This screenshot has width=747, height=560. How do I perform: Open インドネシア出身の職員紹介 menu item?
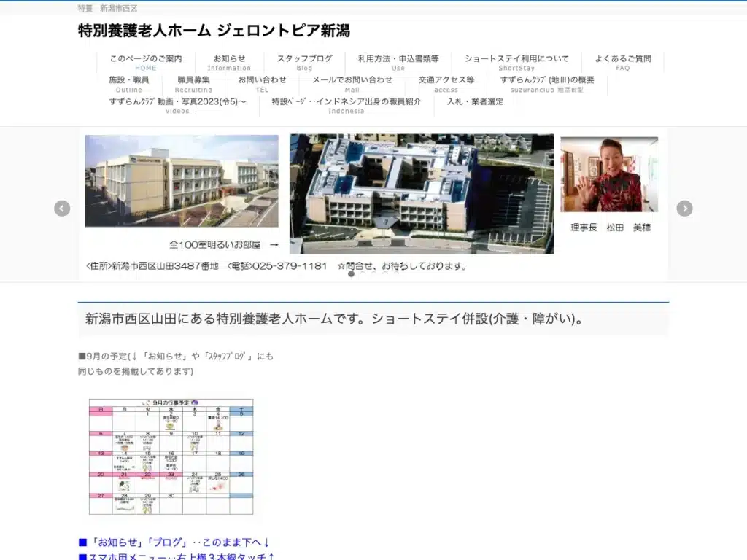[347, 106]
